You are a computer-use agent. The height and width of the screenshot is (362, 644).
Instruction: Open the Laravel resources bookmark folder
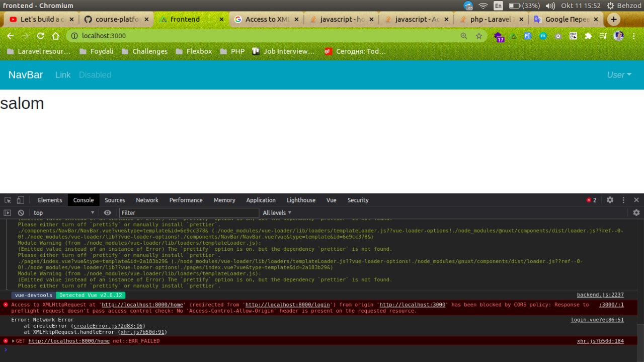pyautogui.click(x=39, y=51)
